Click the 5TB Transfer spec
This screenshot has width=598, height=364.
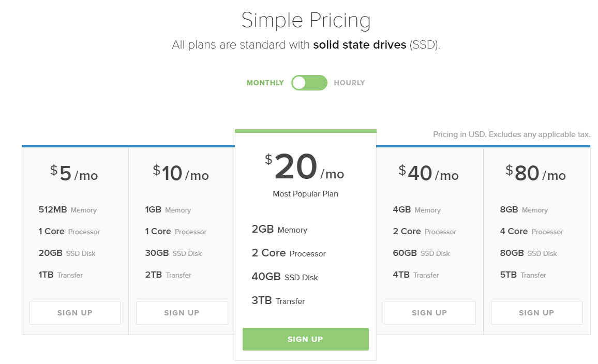click(523, 275)
